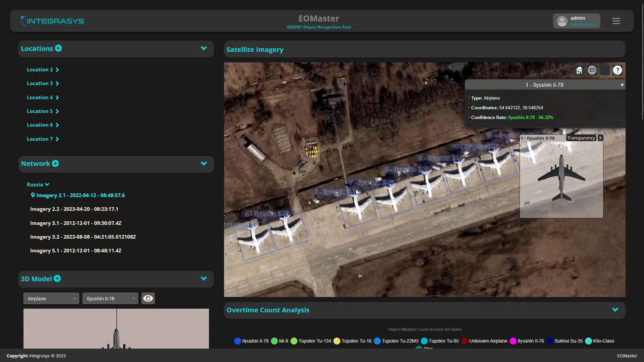644x362 pixels.
Task: Click the plus icon beside Network
Action: coord(55,164)
